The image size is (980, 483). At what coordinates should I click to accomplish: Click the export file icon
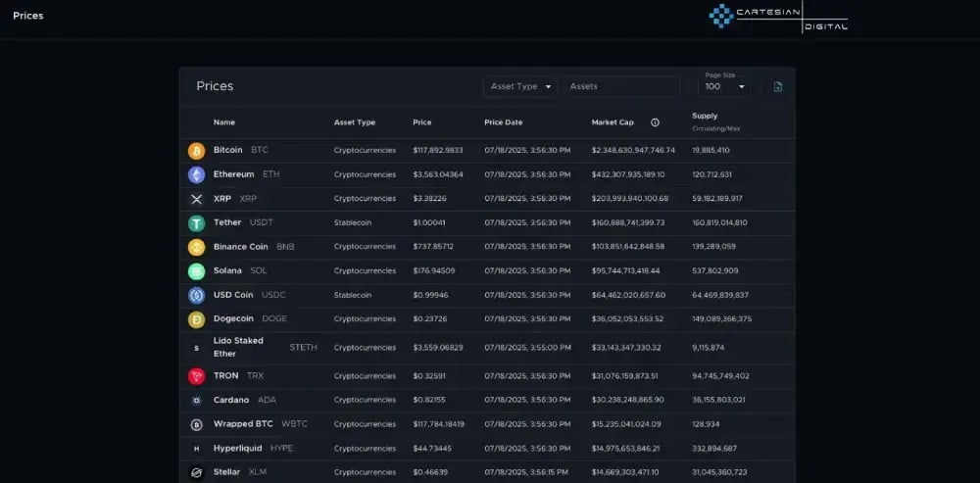pyautogui.click(x=777, y=87)
